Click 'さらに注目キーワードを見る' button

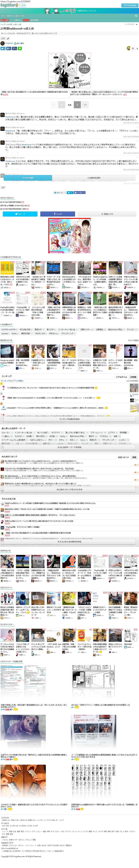[x=70, y=447]
